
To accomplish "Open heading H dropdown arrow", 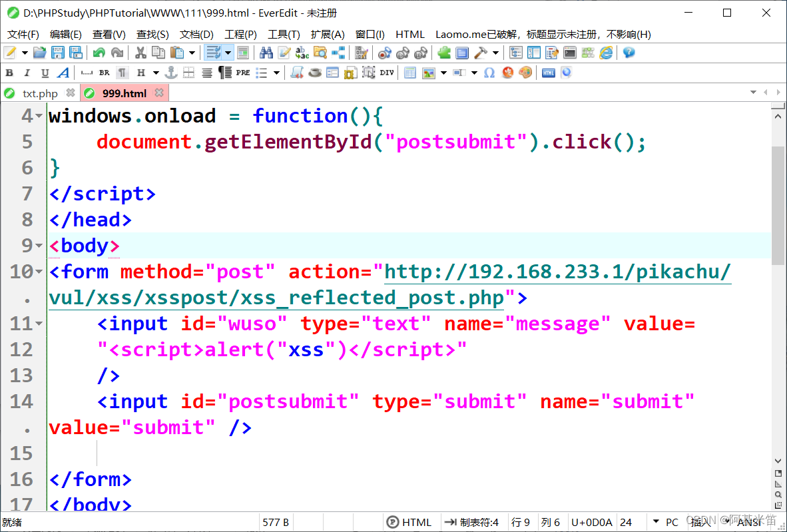I will coord(156,73).
